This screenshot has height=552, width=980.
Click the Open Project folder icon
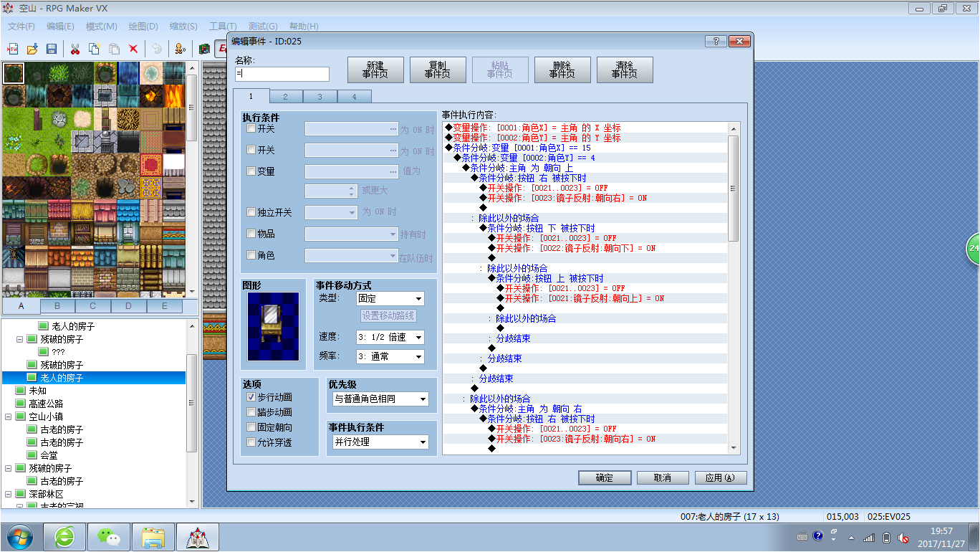32,49
